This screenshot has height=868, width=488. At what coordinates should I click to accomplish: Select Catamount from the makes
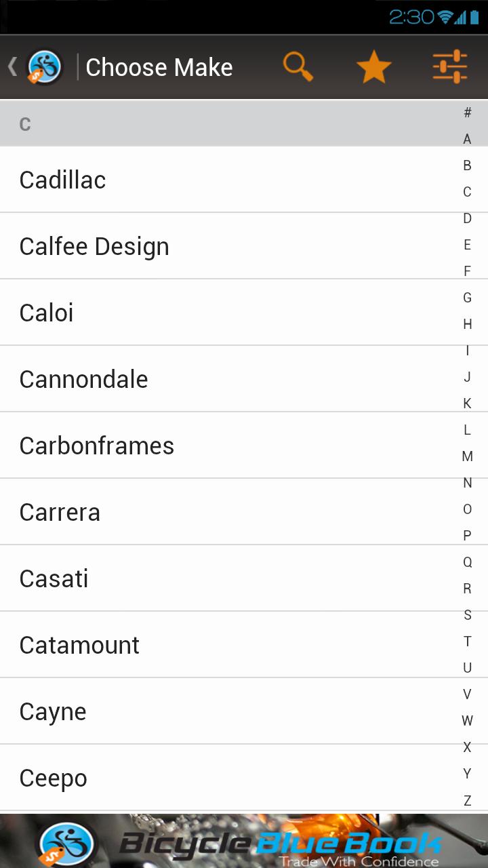(79, 645)
